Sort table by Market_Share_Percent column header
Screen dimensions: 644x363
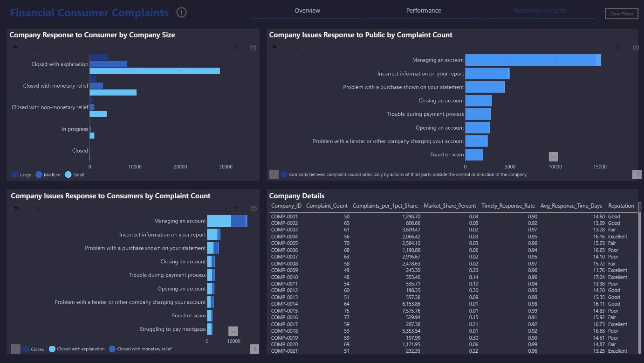[x=450, y=206]
